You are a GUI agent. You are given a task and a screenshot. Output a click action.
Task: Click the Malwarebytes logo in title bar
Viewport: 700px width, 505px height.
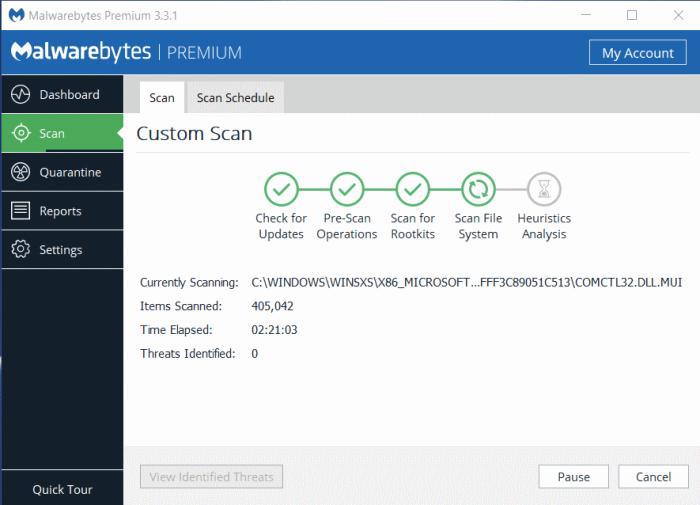pyautogui.click(x=13, y=15)
